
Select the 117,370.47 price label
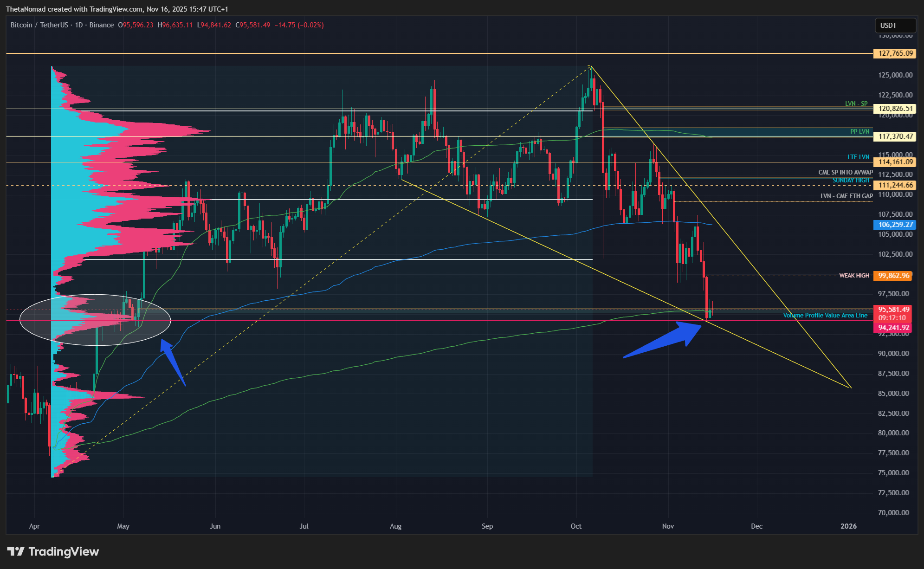(895, 136)
